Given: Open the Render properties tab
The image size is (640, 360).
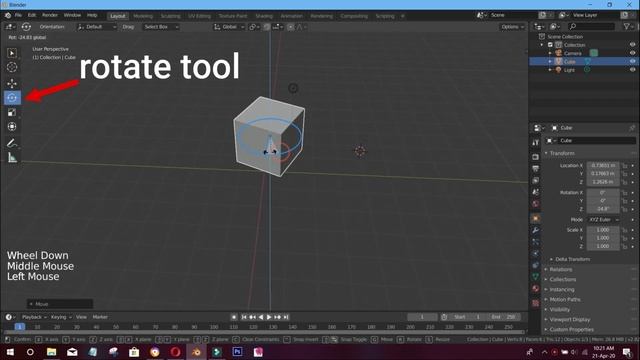Looking at the screenshot, I should coord(536,157).
